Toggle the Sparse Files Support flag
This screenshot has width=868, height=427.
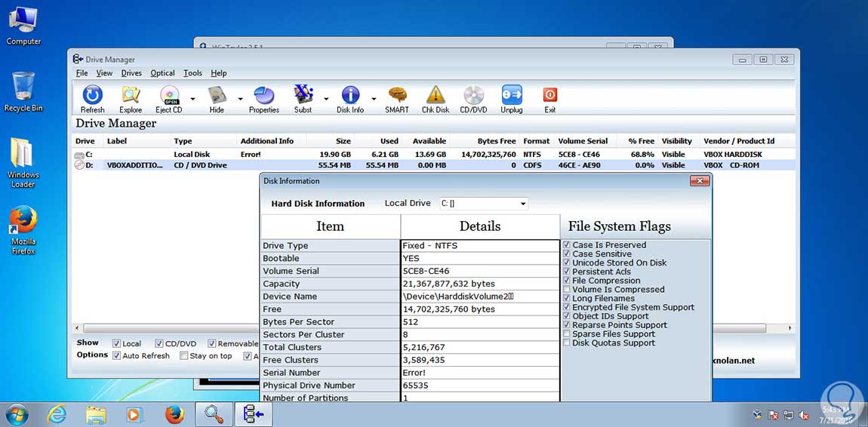566,334
